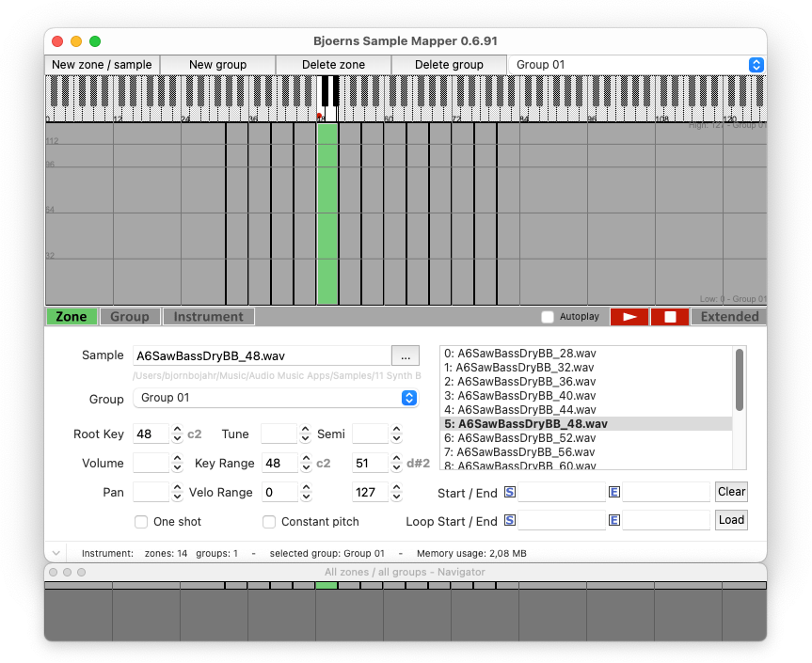This screenshot has height=663, width=812.
Task: Click the Loop Start S icon
Action: [510, 520]
